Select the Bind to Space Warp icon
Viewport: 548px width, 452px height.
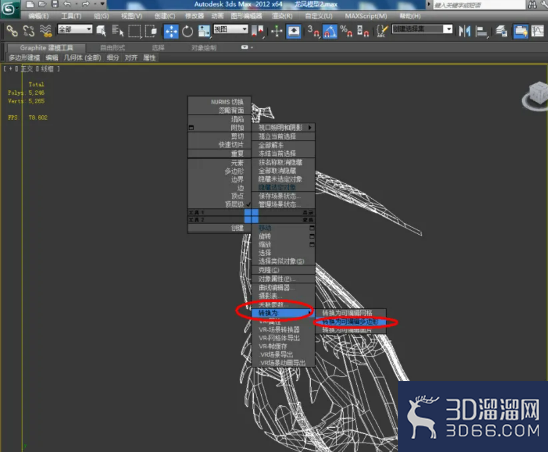coord(46,31)
